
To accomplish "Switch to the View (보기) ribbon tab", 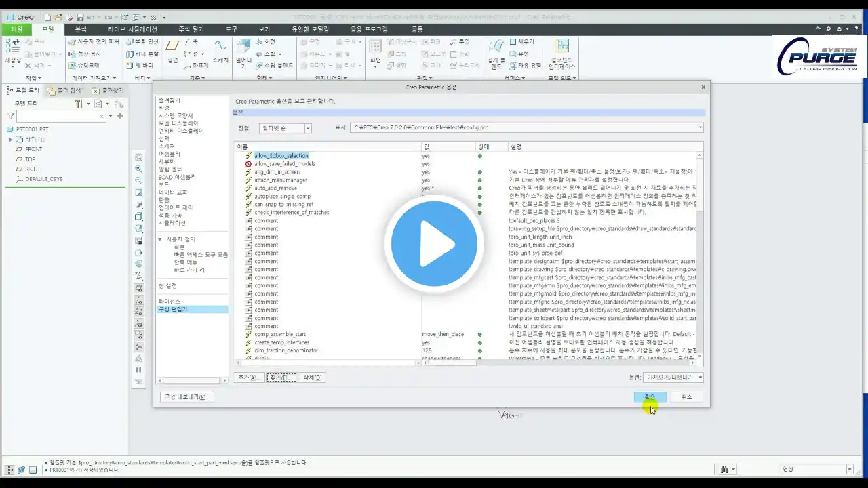I will [x=264, y=29].
